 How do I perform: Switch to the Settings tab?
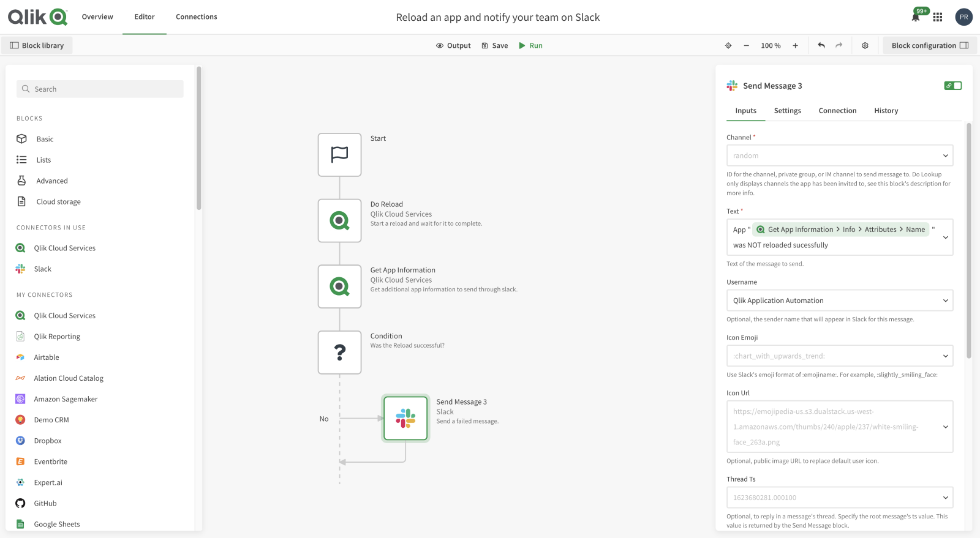coord(787,111)
